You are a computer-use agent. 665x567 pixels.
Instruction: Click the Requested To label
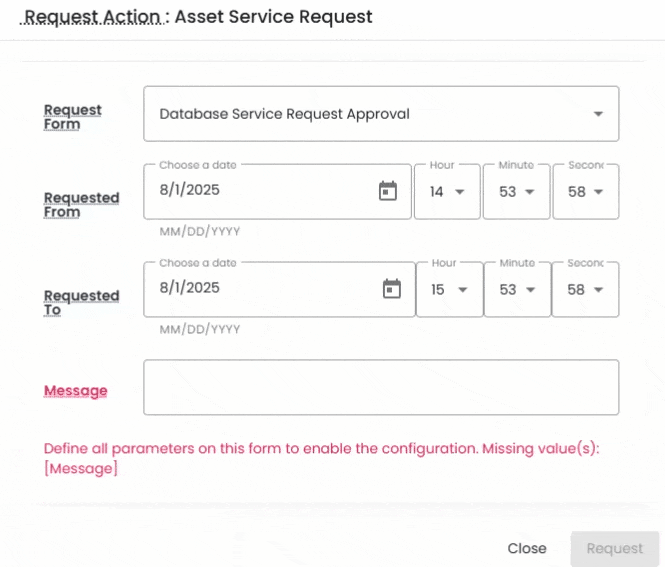pos(81,302)
